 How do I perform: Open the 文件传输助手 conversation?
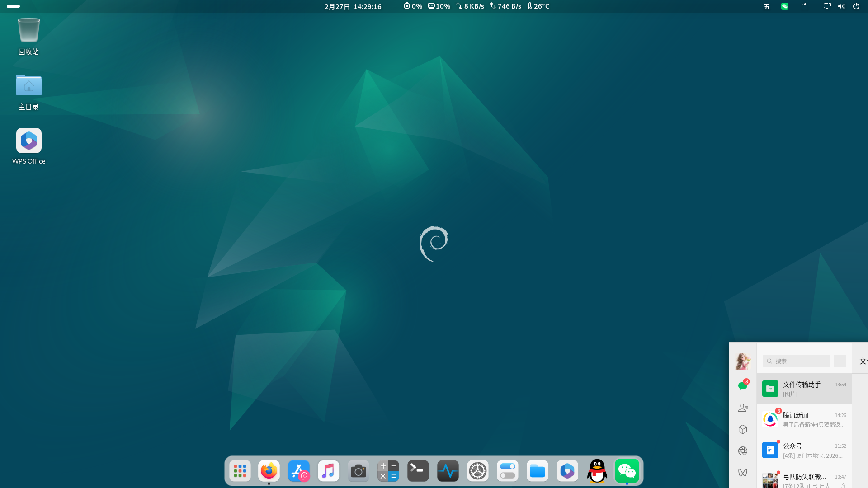[x=804, y=389]
